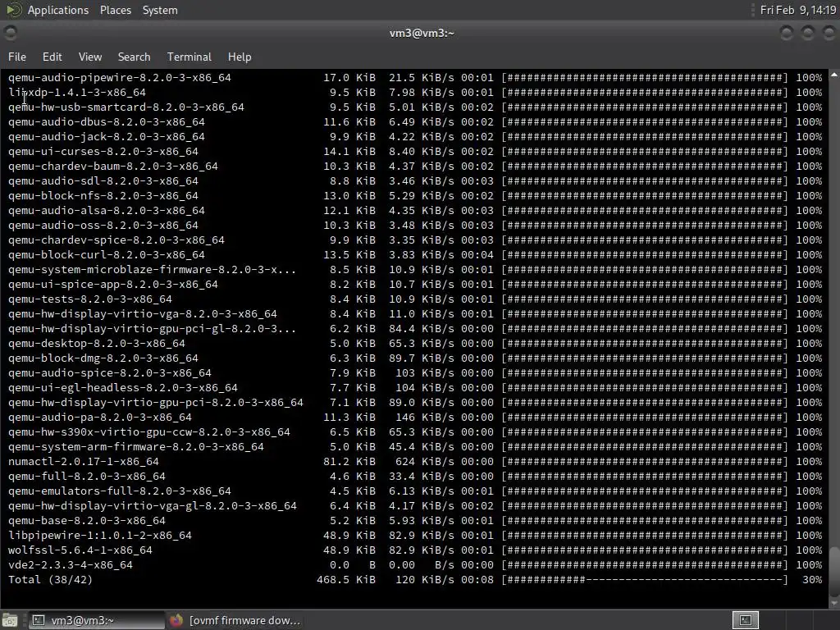The height and width of the screenshot is (630, 840).
Task: Open the Search menu
Action: 134,57
